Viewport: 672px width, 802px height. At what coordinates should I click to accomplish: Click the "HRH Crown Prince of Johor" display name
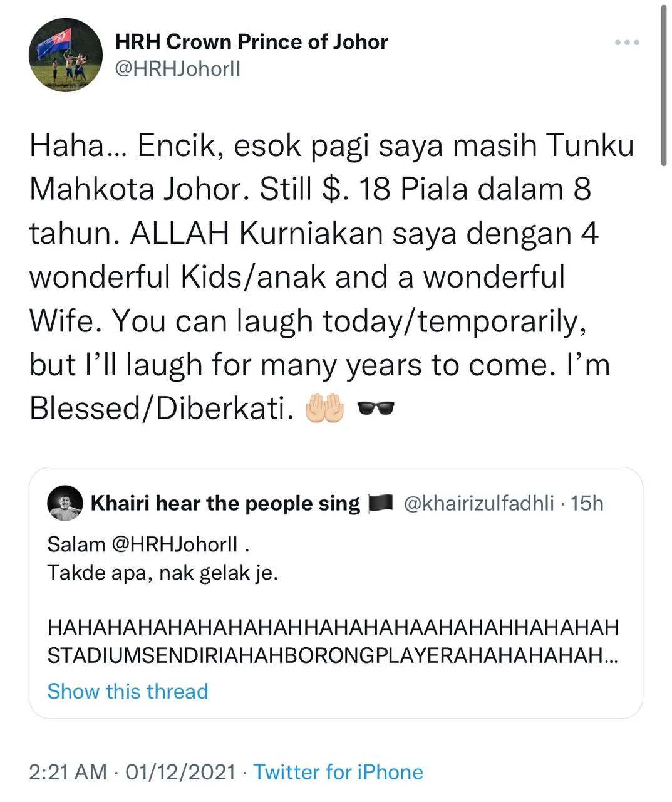pos(251,42)
